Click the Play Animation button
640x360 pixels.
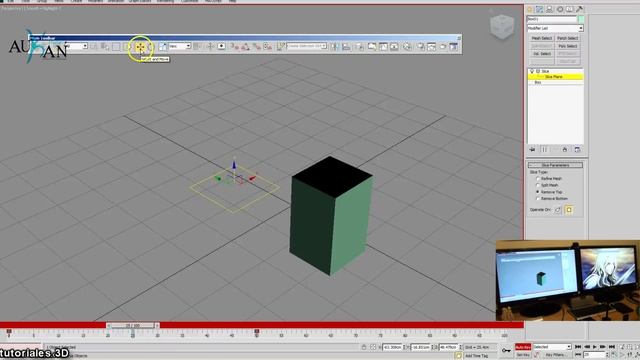coord(595,347)
